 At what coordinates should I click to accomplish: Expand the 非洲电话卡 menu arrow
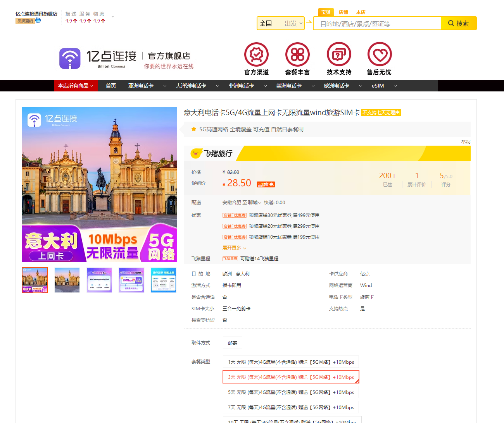click(265, 86)
